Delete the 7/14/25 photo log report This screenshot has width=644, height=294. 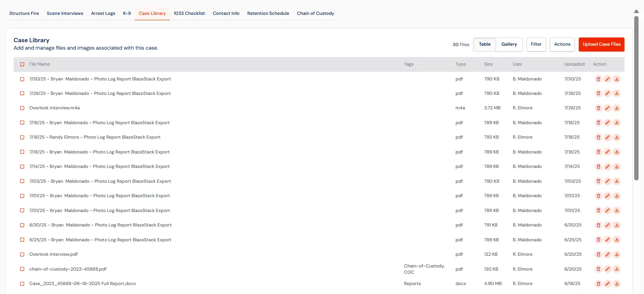(x=598, y=167)
